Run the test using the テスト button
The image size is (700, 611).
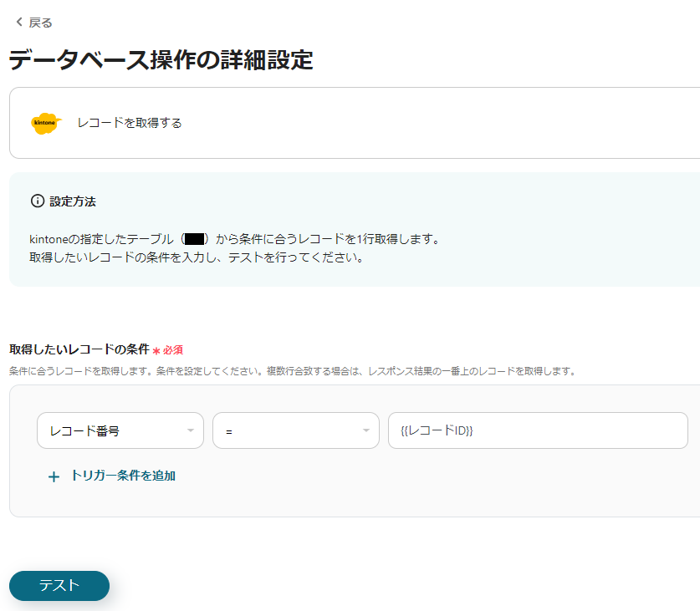59,586
